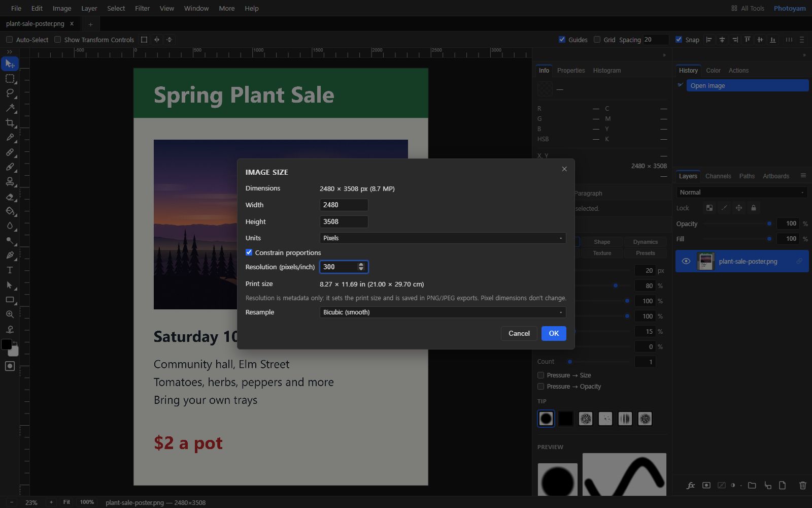Click the foreground color swatch
The height and width of the screenshot is (508, 812).
7,344
